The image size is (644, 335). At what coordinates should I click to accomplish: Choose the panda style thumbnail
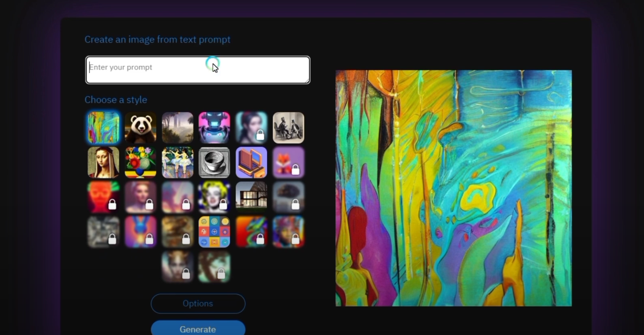click(141, 127)
